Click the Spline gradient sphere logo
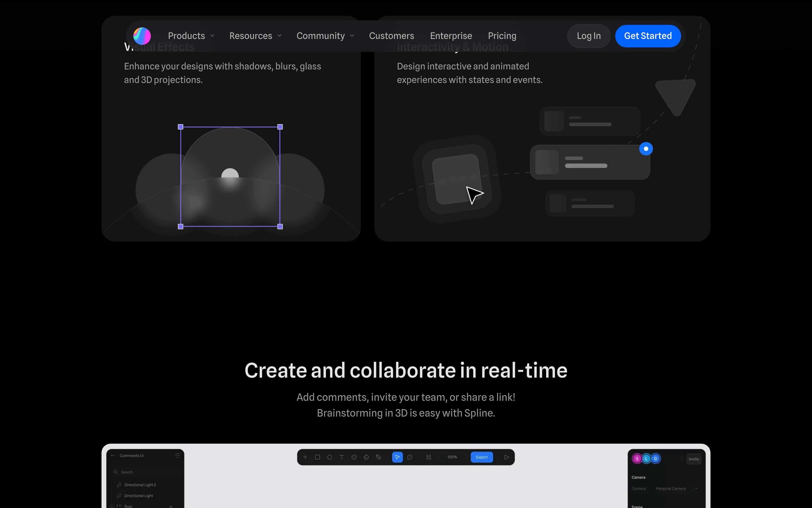 tap(142, 36)
